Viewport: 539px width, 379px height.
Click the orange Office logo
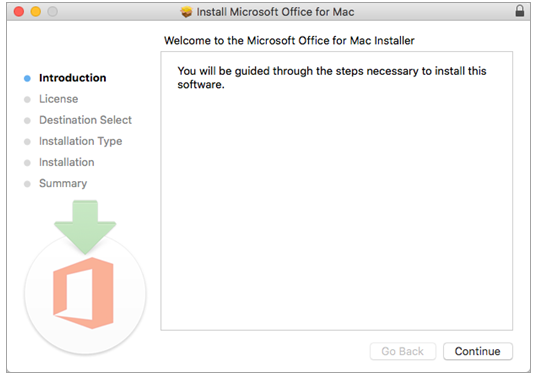point(83,293)
